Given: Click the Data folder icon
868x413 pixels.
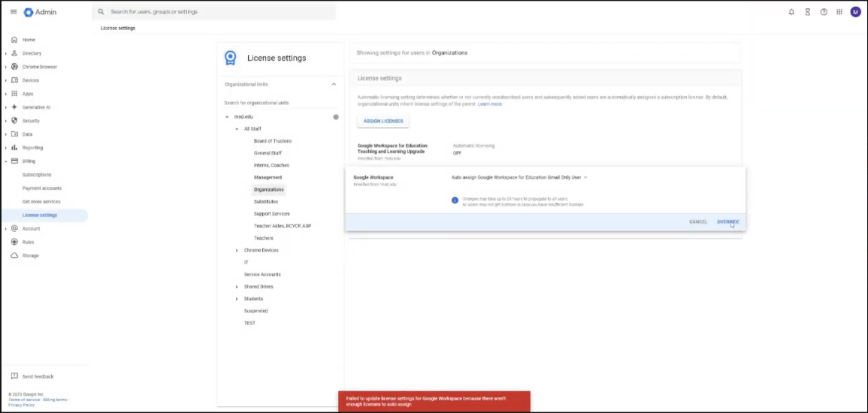Looking at the screenshot, I should [x=14, y=134].
